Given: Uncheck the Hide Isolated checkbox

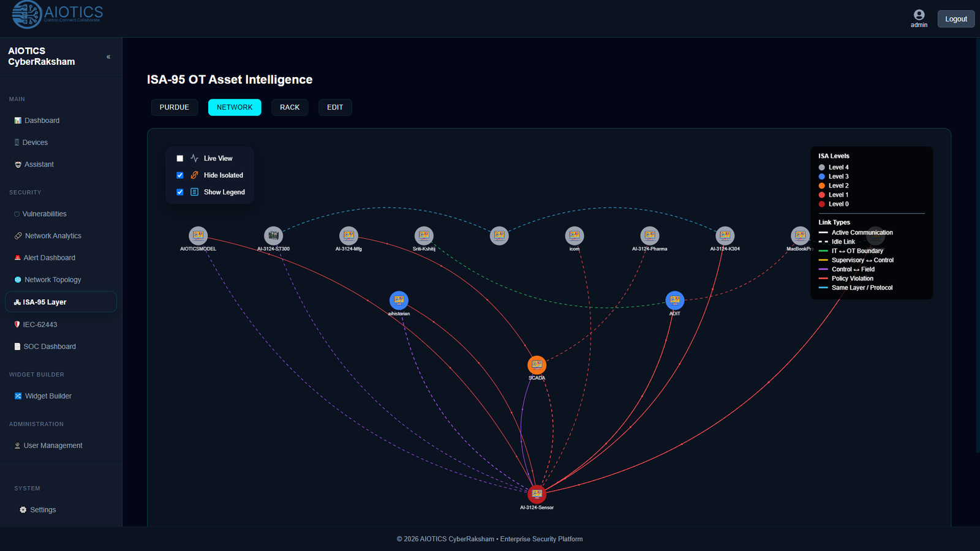Looking at the screenshot, I should [x=180, y=175].
